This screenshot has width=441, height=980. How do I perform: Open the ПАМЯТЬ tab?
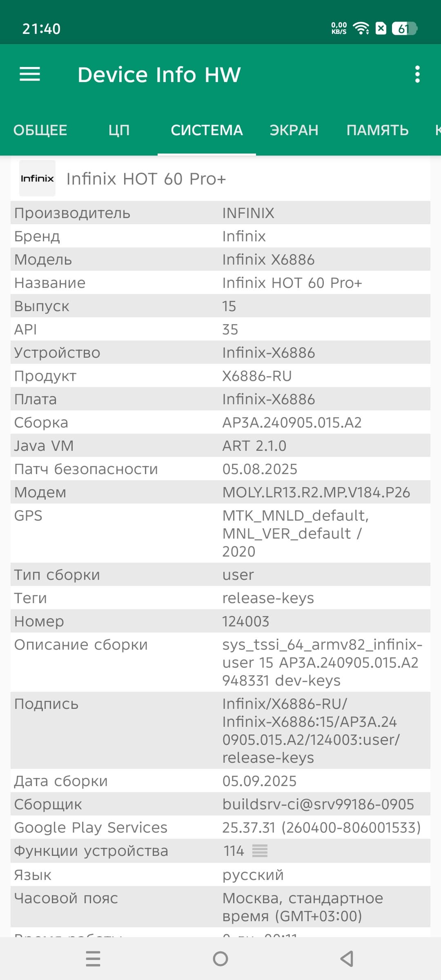(377, 130)
